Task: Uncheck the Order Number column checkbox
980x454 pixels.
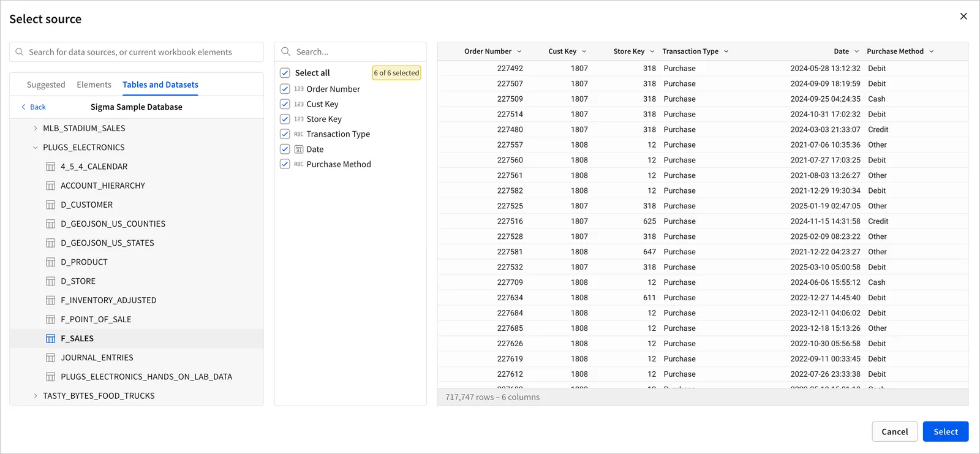Action: 285,89
